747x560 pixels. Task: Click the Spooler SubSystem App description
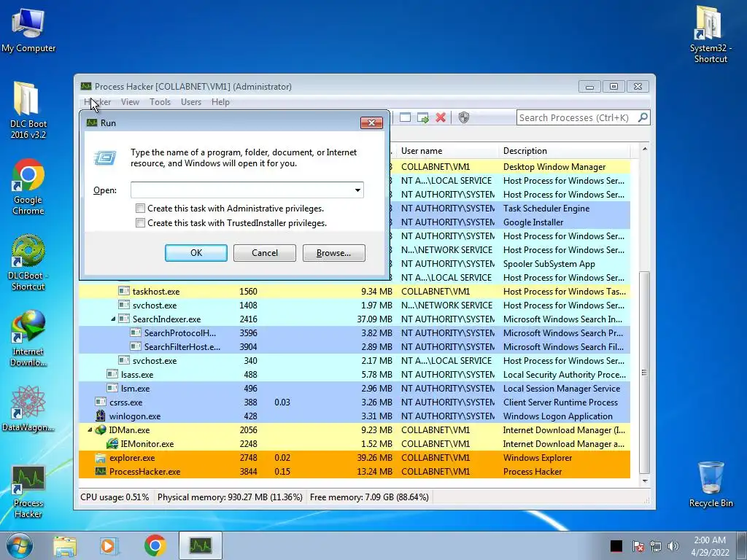pos(549,264)
